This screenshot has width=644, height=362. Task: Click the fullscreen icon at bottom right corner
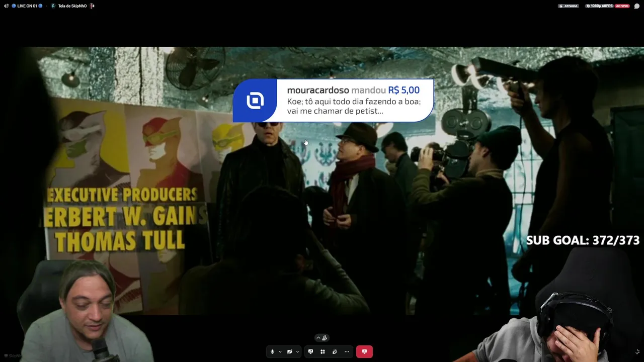point(637,352)
